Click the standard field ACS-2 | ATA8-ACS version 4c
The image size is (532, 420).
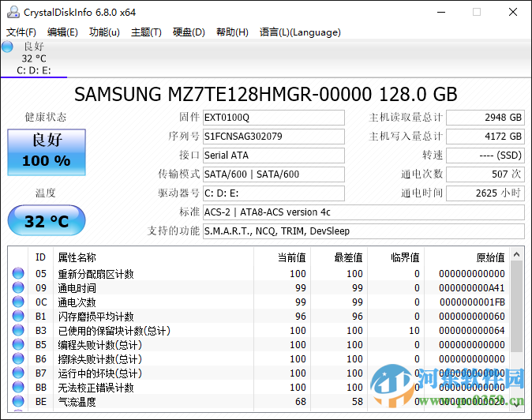tap(364, 212)
